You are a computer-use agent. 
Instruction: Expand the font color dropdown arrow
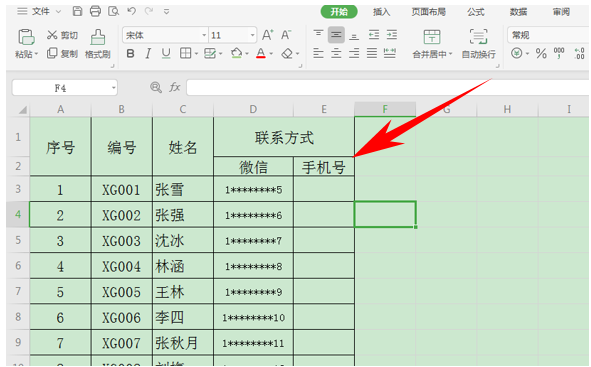click(x=271, y=54)
